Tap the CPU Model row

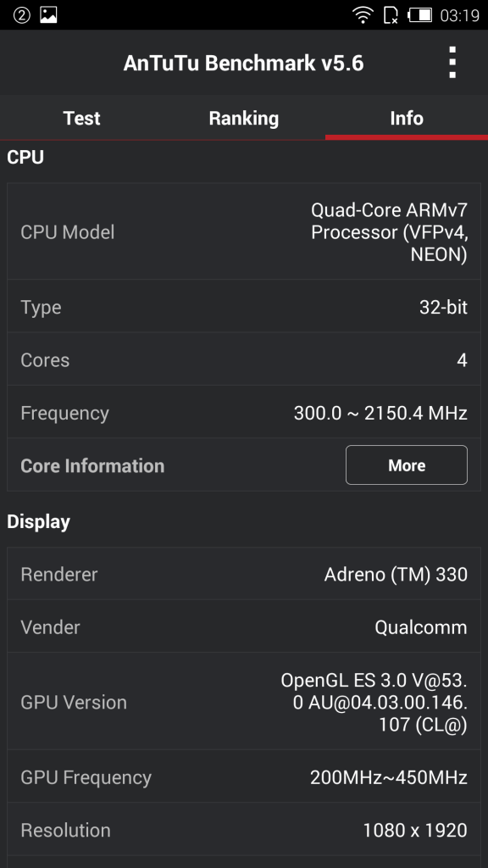244,231
